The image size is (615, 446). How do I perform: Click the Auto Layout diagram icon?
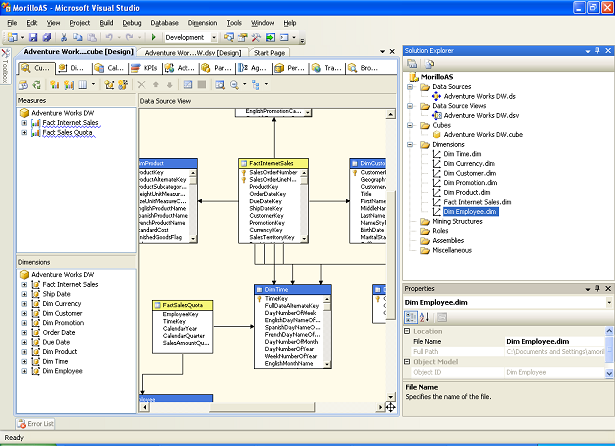256,84
